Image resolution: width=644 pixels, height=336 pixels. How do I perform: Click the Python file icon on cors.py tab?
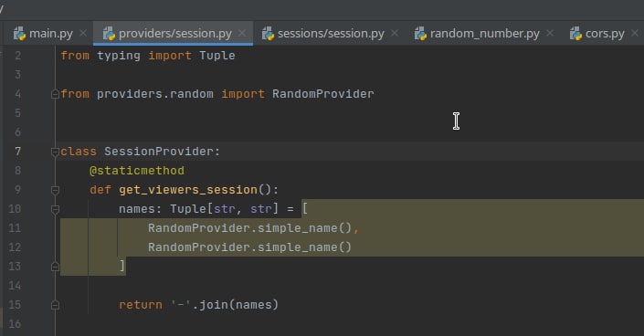tap(575, 33)
